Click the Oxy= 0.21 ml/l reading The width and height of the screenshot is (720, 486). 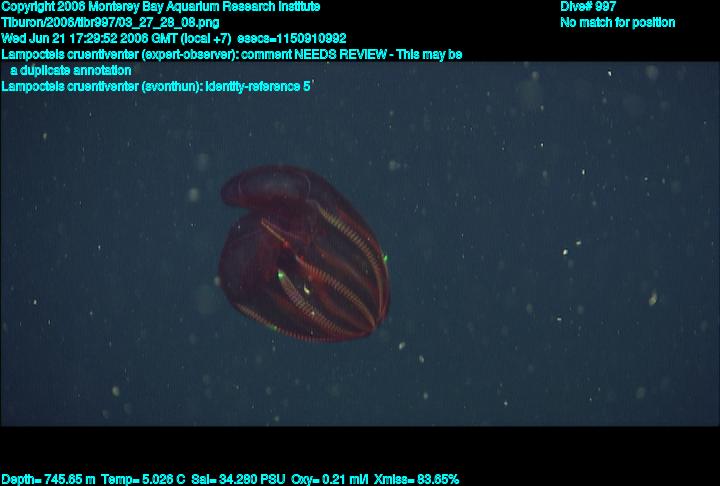(329, 480)
